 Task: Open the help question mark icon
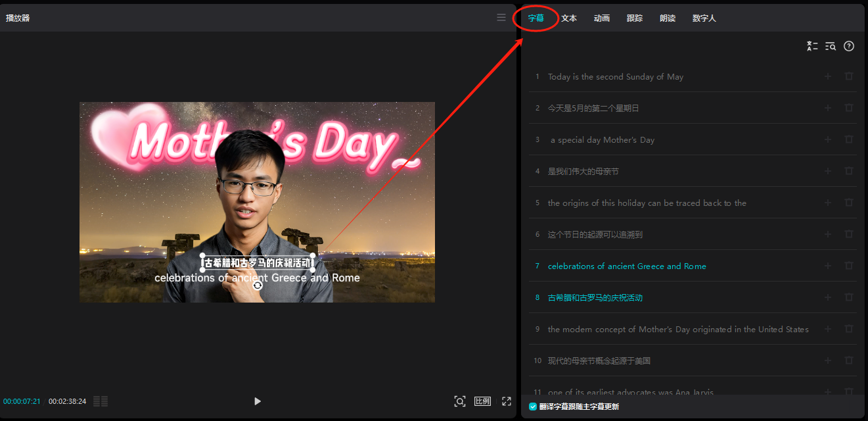pos(849,46)
